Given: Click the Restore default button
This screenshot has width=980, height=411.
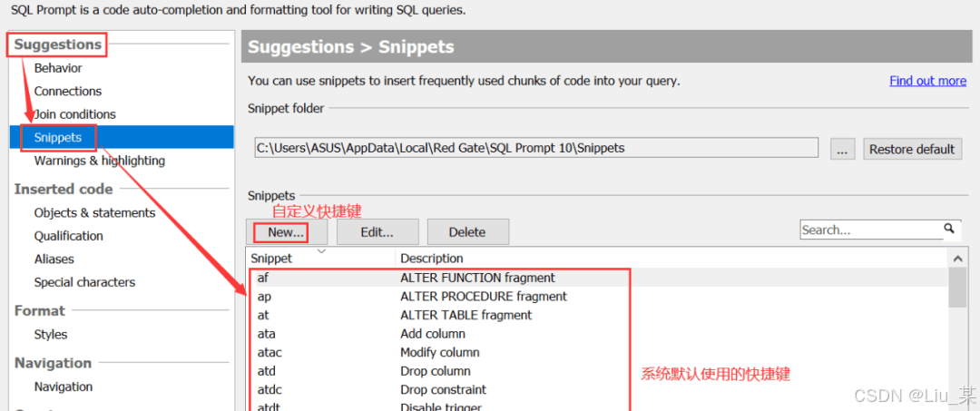Looking at the screenshot, I should pos(911,149).
